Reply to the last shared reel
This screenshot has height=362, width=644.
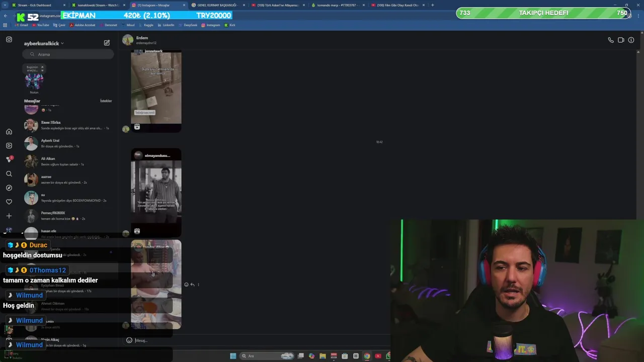click(x=192, y=285)
